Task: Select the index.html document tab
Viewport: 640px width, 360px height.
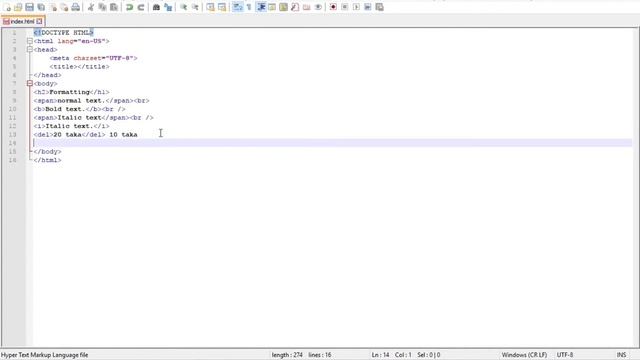Action: tap(22, 21)
